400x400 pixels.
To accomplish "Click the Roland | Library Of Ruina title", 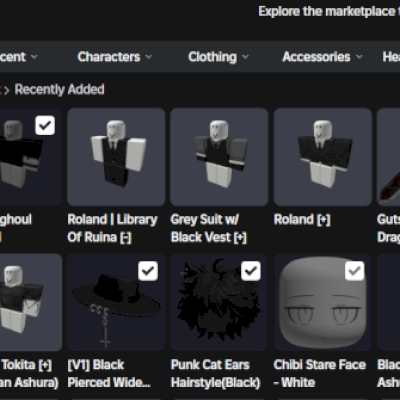I will (112, 228).
